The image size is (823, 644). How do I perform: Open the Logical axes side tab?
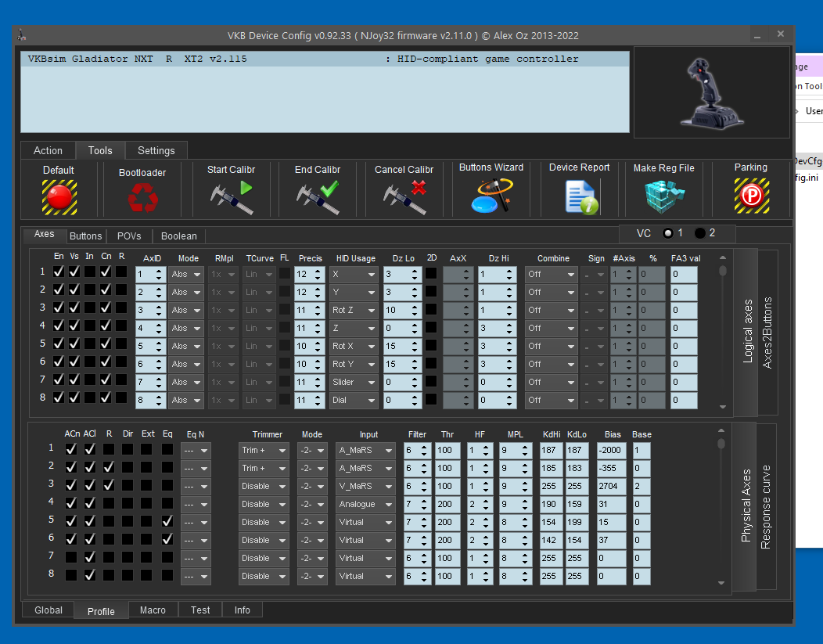coord(747,331)
